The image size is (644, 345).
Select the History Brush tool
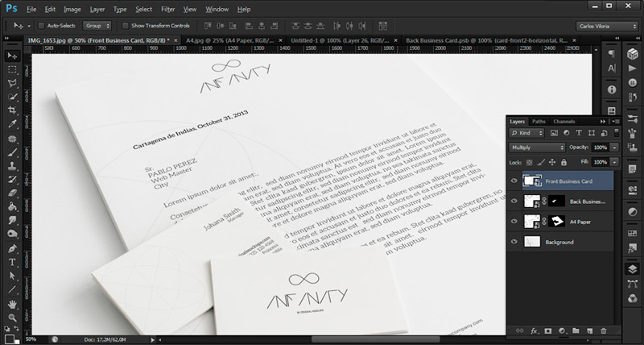(x=12, y=180)
